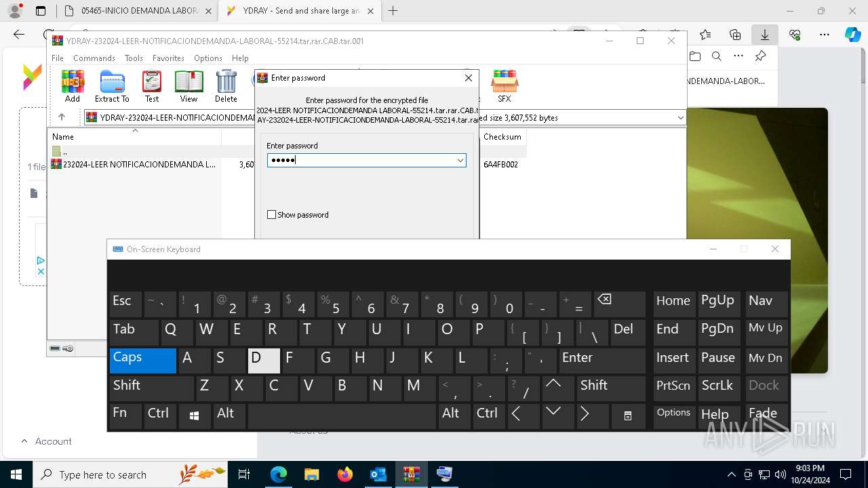This screenshot has height=488, width=868.
Task: Switch to 05465-INICIO DEMANDA browser tab
Action: pos(138,11)
